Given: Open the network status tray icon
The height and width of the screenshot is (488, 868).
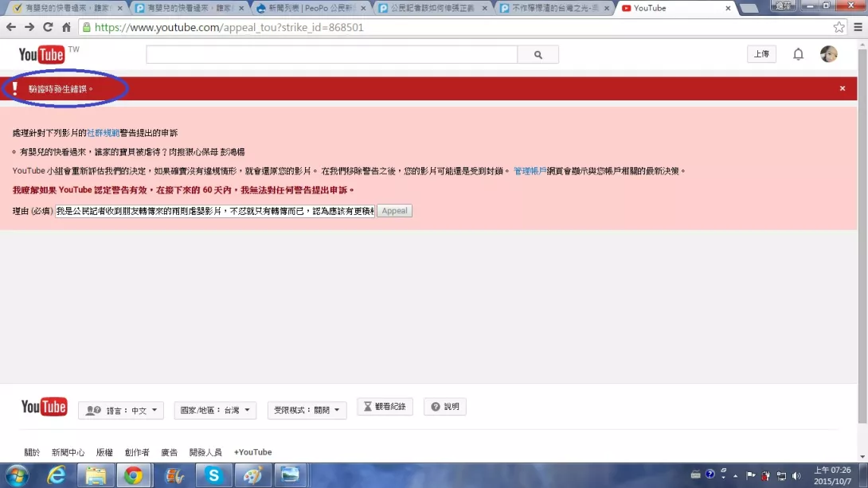Looking at the screenshot, I should tap(781, 475).
